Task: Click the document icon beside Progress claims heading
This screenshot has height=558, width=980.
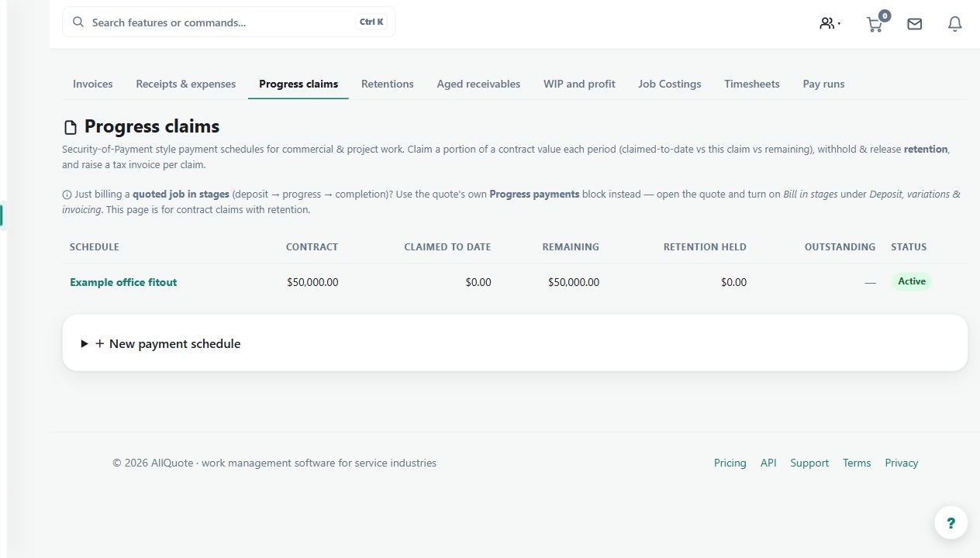Action: click(x=71, y=127)
